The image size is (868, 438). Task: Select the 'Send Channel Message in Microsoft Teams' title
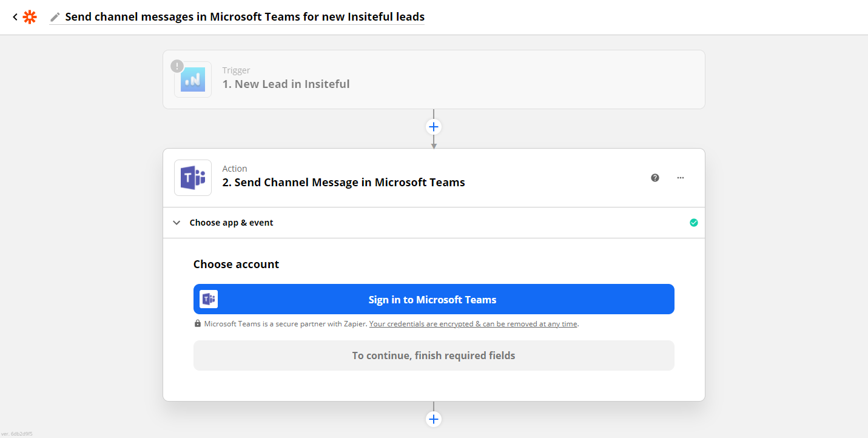pyautogui.click(x=343, y=182)
